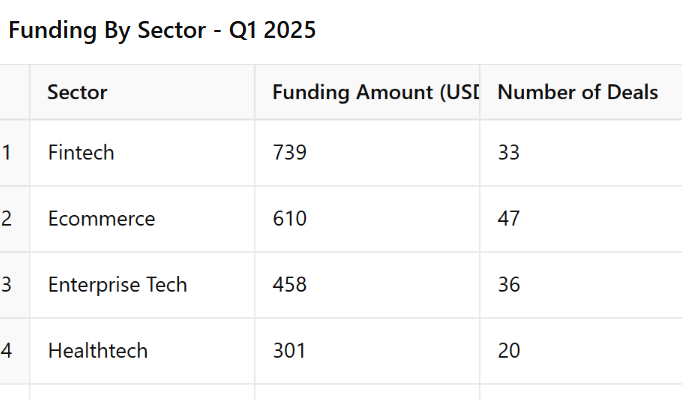Click the Sector column header

coord(142,93)
